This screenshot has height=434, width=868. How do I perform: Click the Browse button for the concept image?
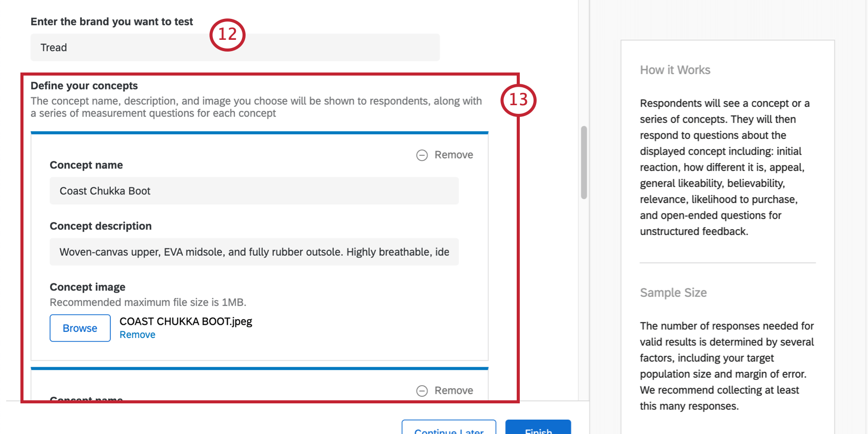[80, 328]
